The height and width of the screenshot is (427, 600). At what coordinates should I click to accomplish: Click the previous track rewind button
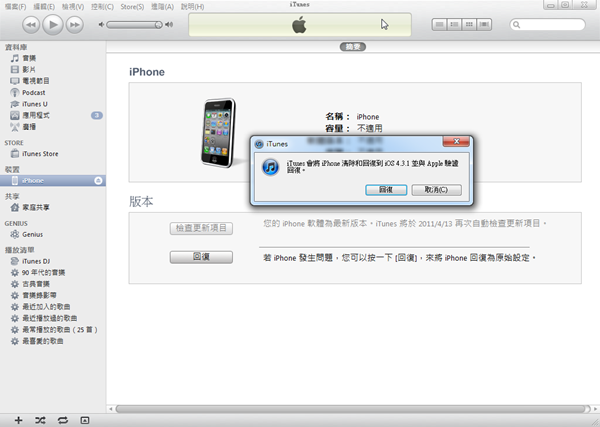click(31, 25)
